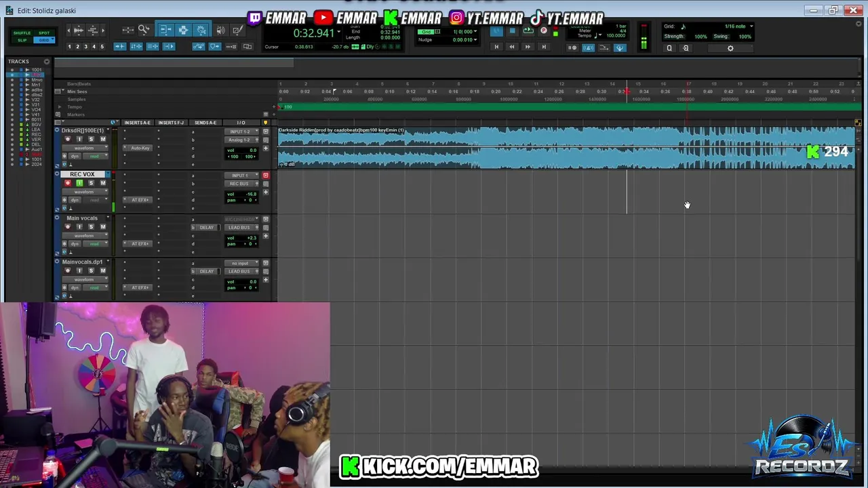The width and height of the screenshot is (868, 488).
Task: Click Main vocals volume value +2.3
Action: 252,238
